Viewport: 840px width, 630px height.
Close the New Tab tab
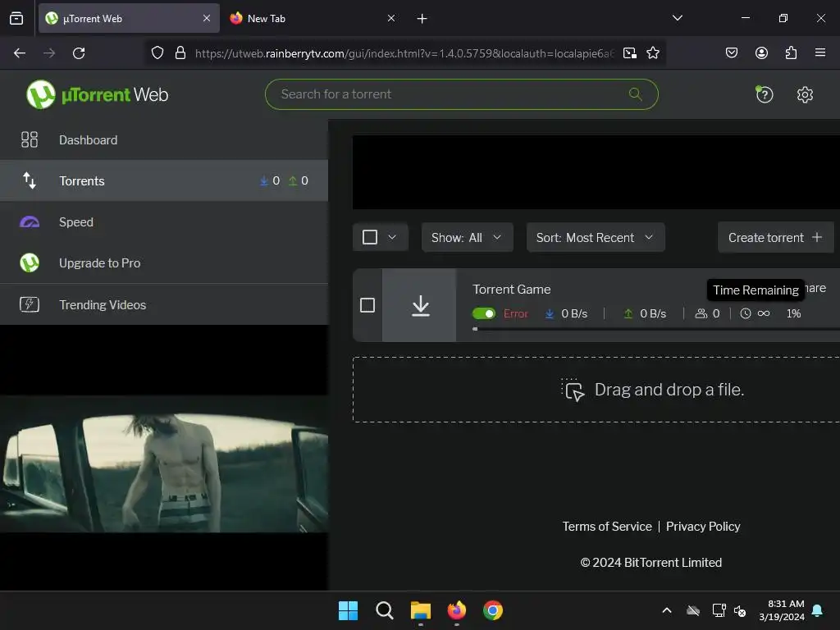pos(391,18)
